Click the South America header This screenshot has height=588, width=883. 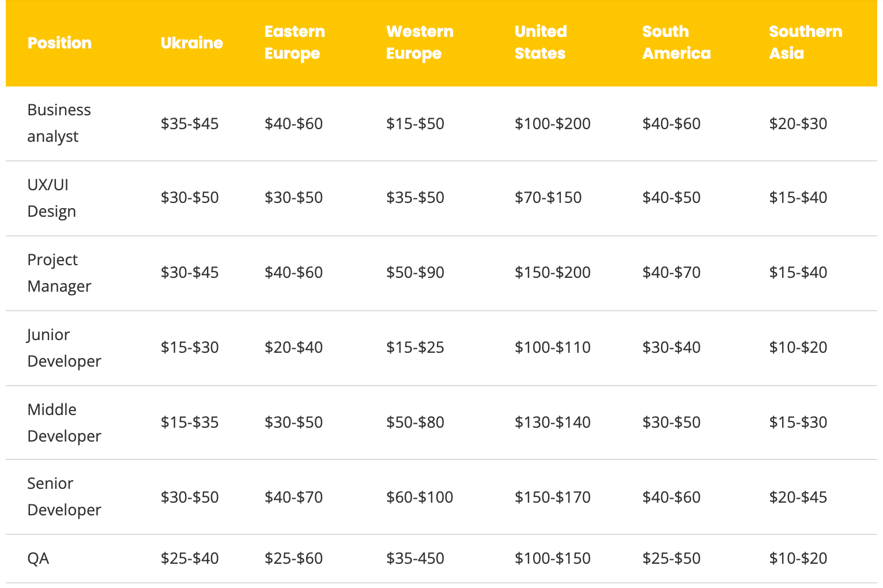pyautogui.click(x=676, y=42)
